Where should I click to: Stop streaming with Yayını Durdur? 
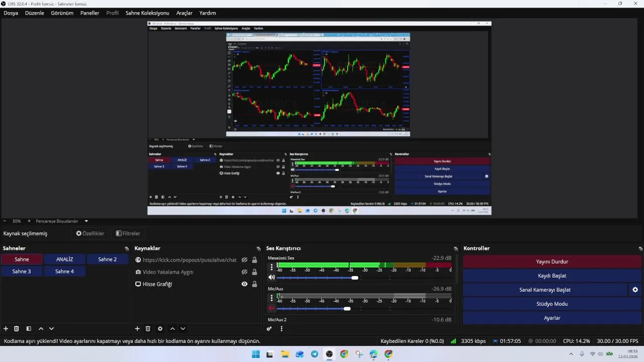click(552, 261)
